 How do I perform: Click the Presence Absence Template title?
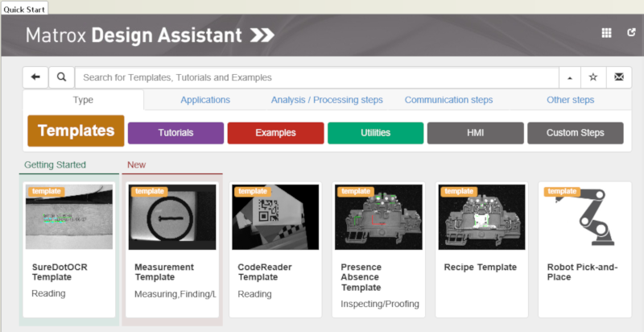361,277
